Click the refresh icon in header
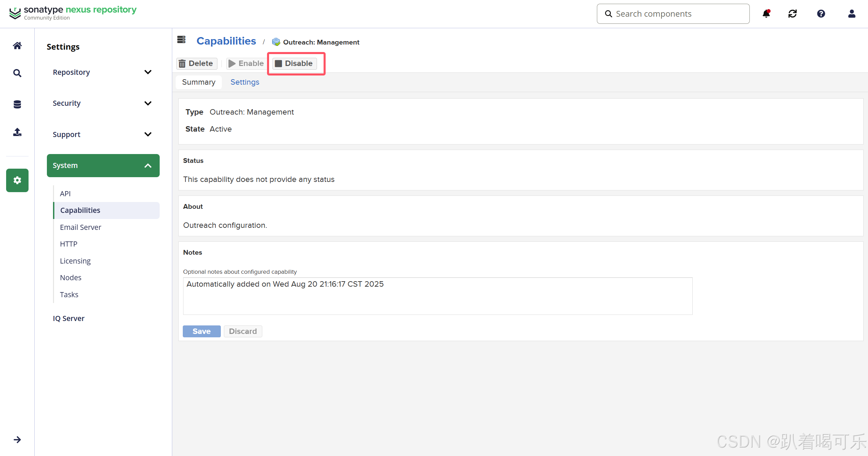The height and width of the screenshot is (456, 868). point(793,14)
